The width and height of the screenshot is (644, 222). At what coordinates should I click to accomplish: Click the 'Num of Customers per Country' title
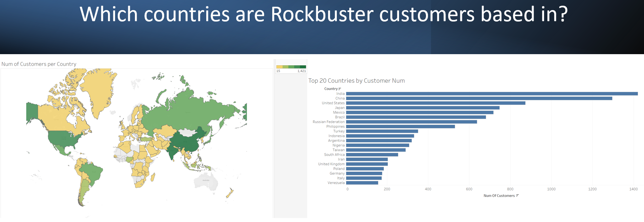pyautogui.click(x=39, y=64)
